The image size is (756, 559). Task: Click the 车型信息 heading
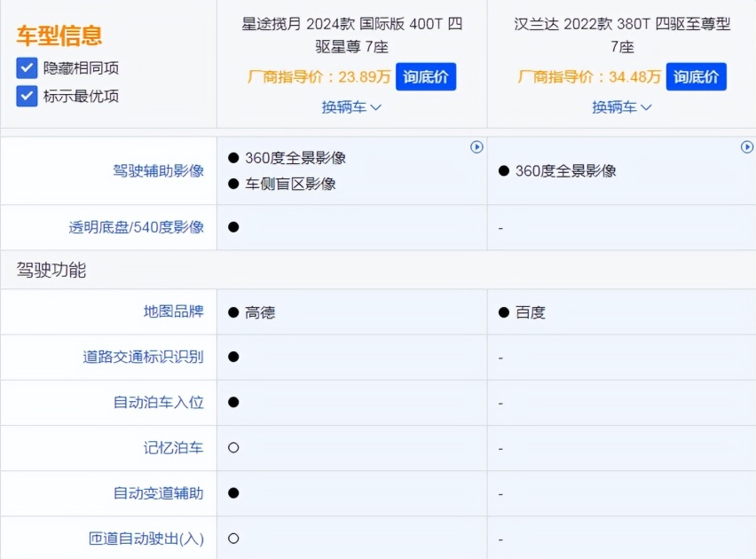[59, 35]
